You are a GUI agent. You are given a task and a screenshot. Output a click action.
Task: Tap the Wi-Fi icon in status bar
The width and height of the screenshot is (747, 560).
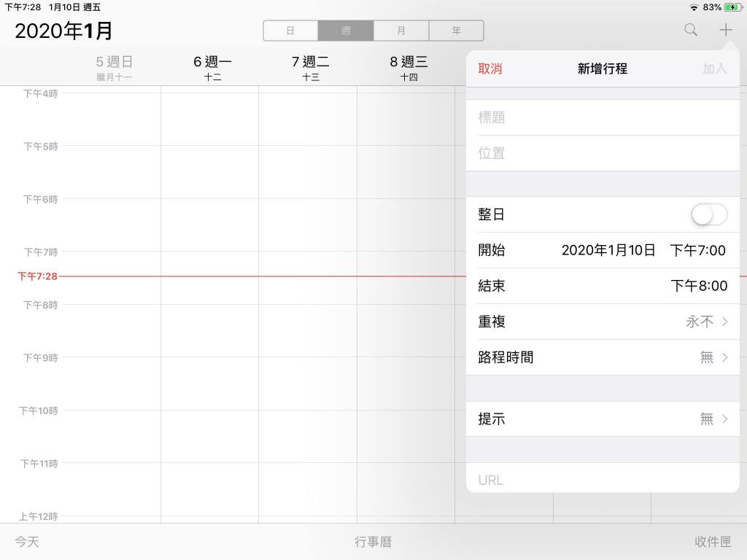click(x=693, y=7)
